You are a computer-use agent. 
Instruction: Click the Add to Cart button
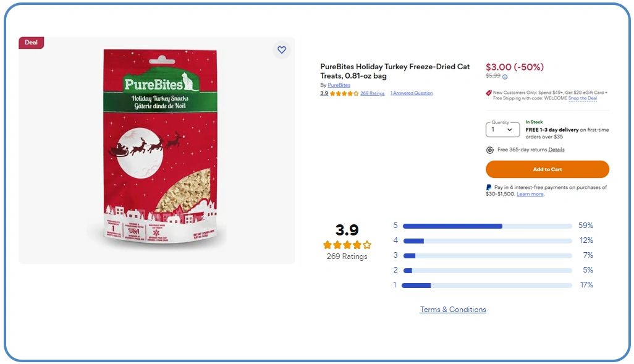click(x=547, y=169)
